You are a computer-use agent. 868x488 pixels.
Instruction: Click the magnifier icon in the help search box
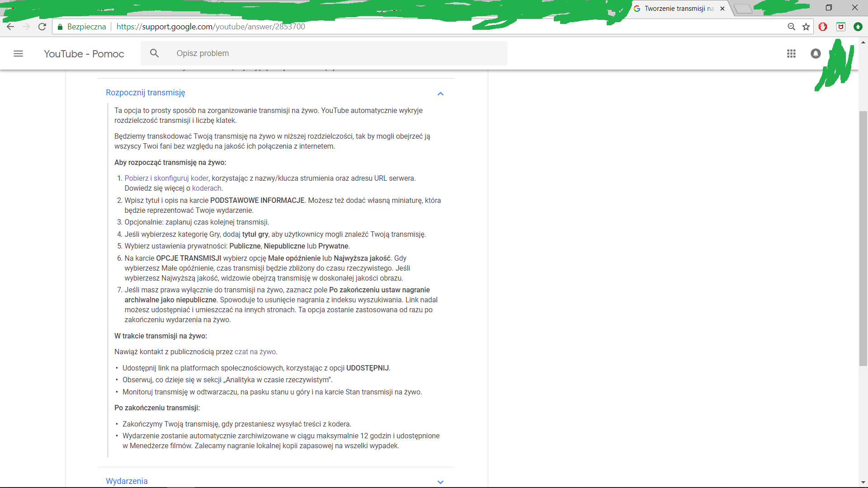154,53
